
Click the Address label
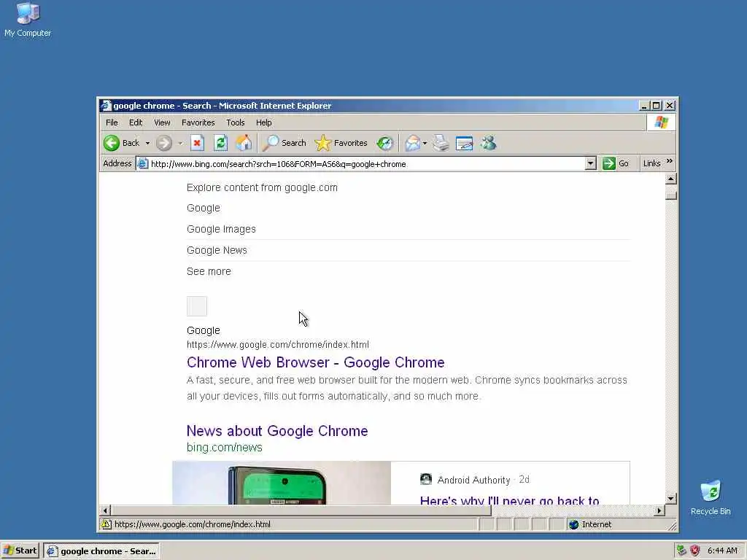tap(117, 163)
